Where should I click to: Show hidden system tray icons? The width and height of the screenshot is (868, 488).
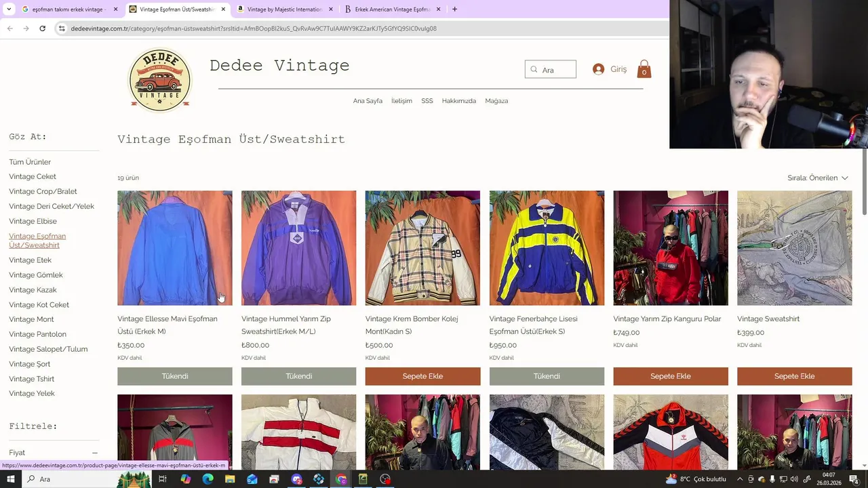click(740, 479)
